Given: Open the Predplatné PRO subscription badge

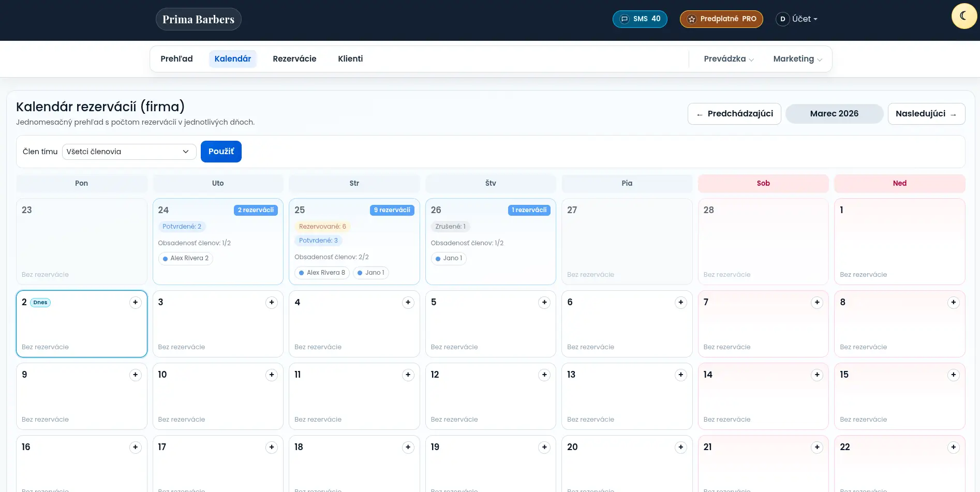Looking at the screenshot, I should click(x=721, y=19).
